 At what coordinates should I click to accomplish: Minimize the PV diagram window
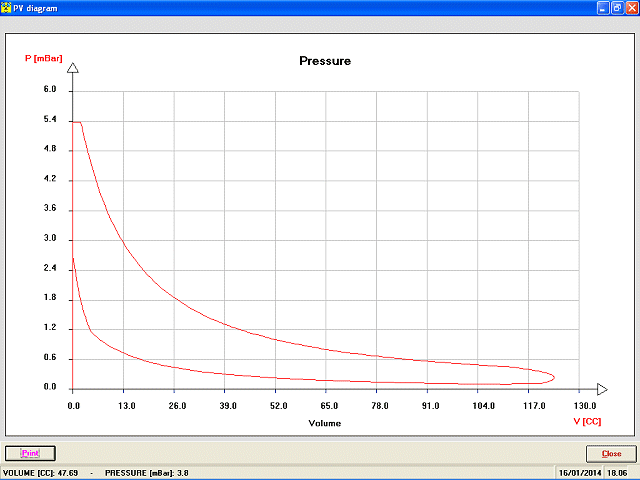603,8
